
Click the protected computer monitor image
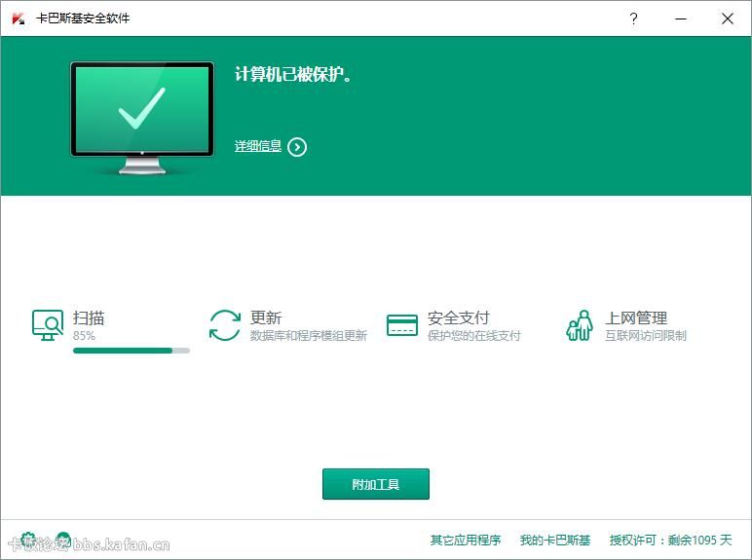[142, 118]
